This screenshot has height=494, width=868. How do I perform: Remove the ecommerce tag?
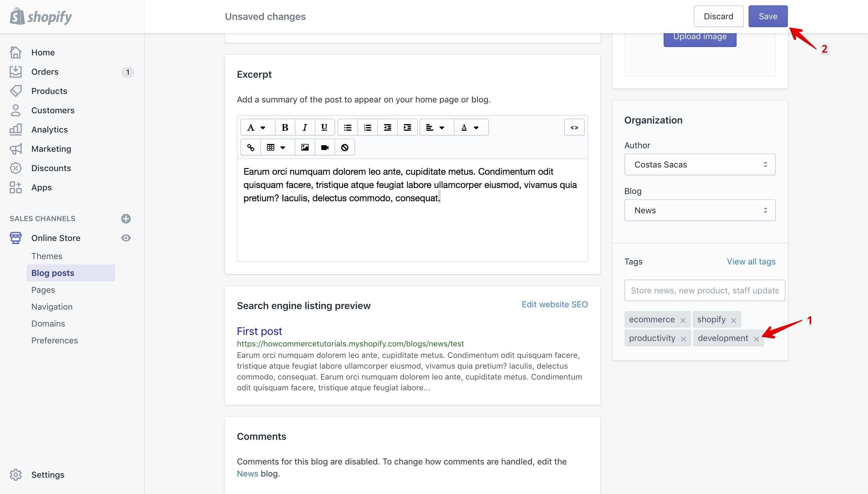pyautogui.click(x=683, y=320)
